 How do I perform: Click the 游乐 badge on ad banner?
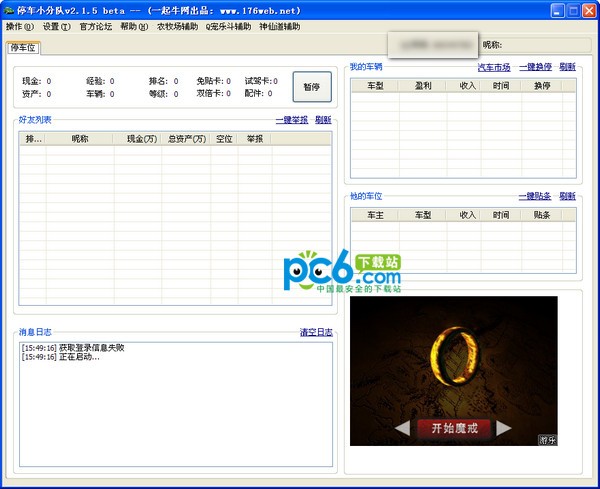pyautogui.click(x=548, y=440)
